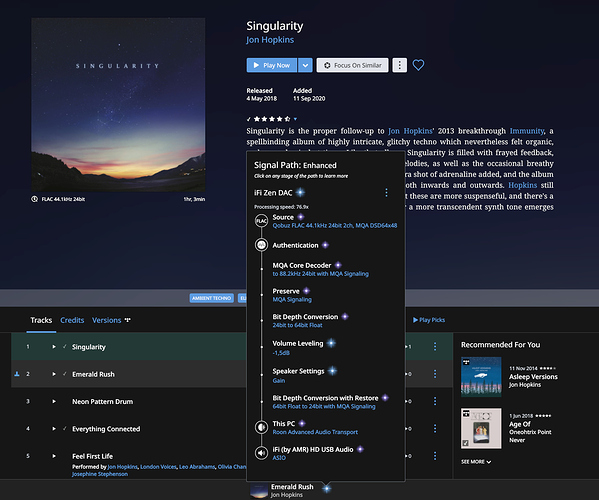Open the London Voices performer link
Viewport: 599px width, 500px height.
click(158, 467)
